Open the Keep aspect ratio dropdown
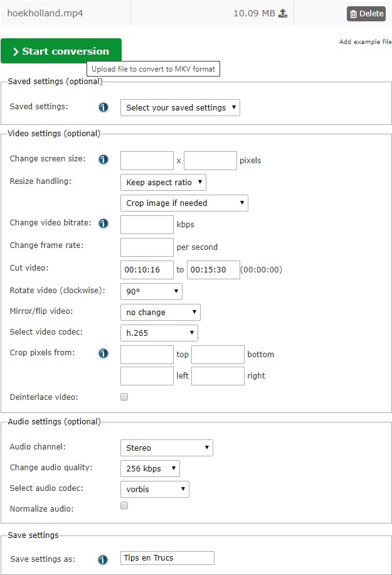 pos(163,182)
